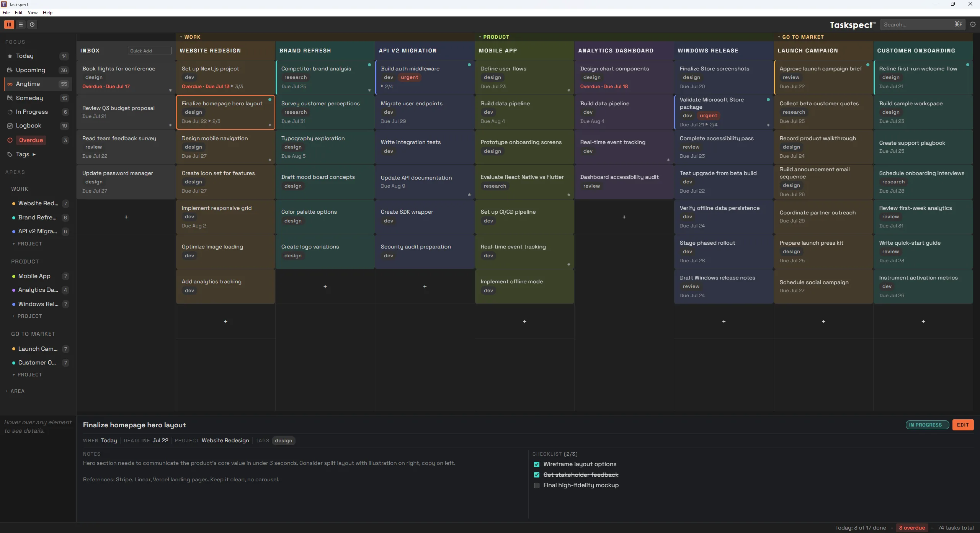980x533 pixels.
Task: Switch to list view icon
Action: pos(21,25)
